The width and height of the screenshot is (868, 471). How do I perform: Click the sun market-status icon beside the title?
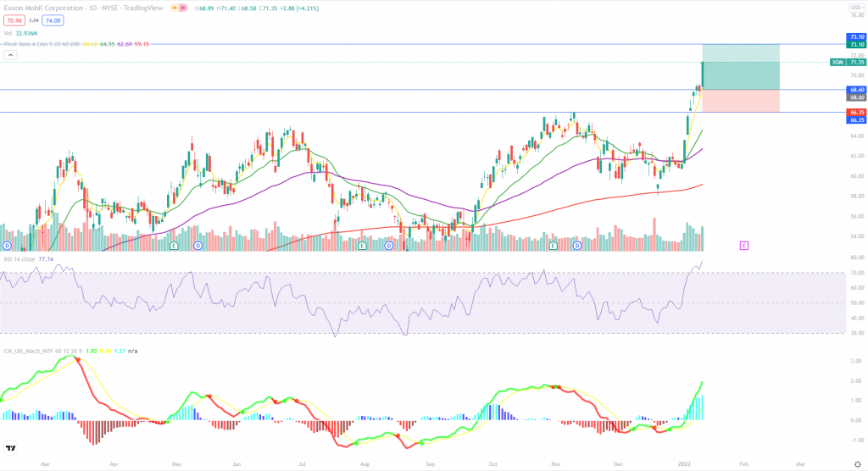[x=174, y=8]
